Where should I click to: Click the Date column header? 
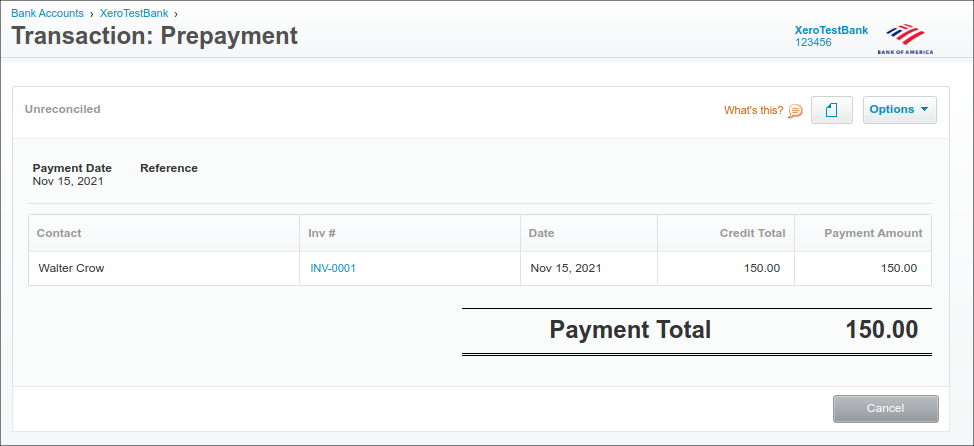(x=541, y=233)
